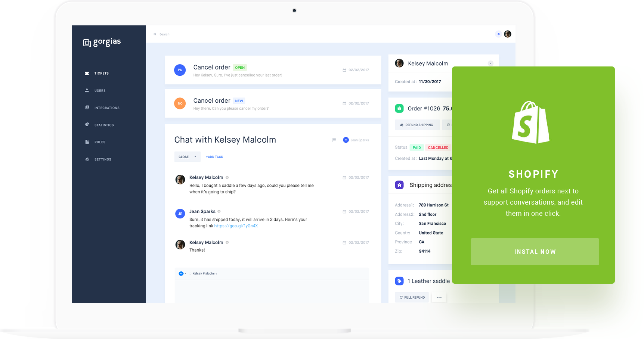The width and height of the screenshot is (644, 339).
Task: Click the REFUND SHIPPING button
Action: (x=417, y=125)
